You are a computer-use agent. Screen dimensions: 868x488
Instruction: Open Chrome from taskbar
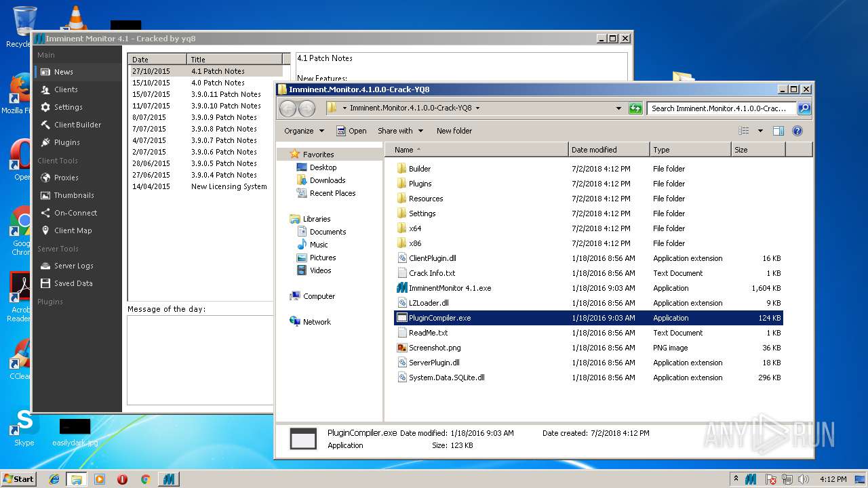click(145, 479)
